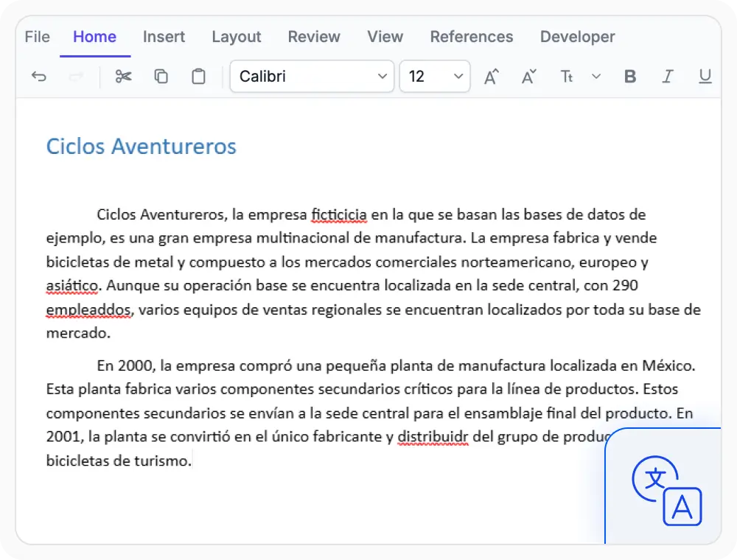
Task: Click the Copy icon
Action: 161,76
